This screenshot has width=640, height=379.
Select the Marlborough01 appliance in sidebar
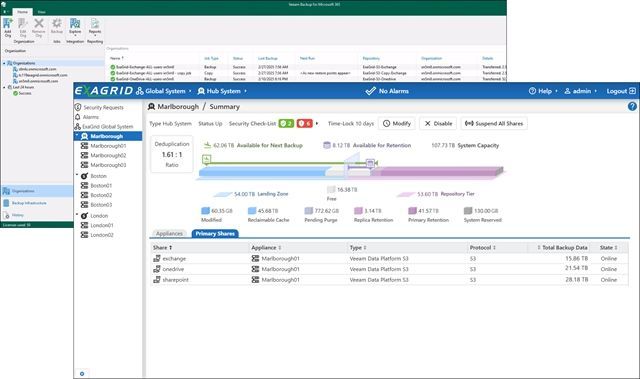pyautogui.click(x=104, y=146)
